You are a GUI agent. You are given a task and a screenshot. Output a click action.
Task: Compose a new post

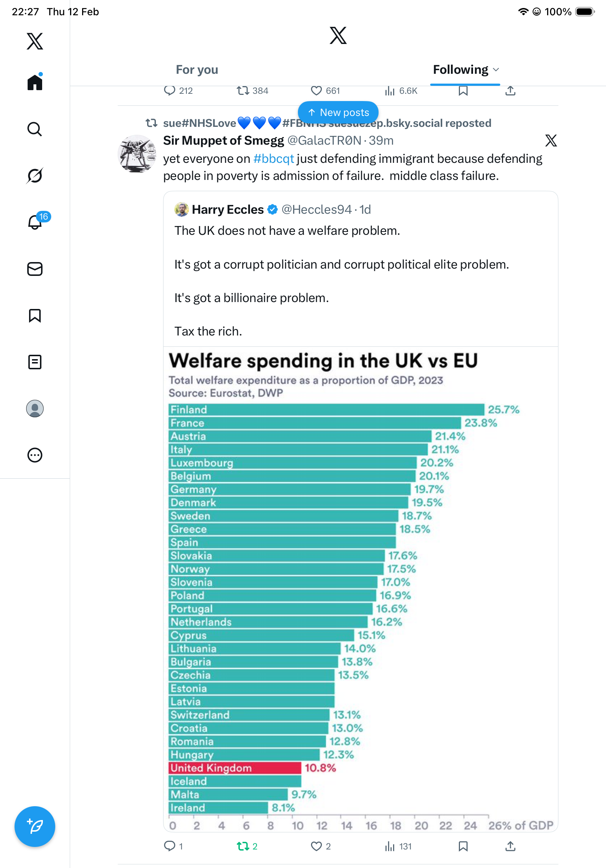click(35, 827)
